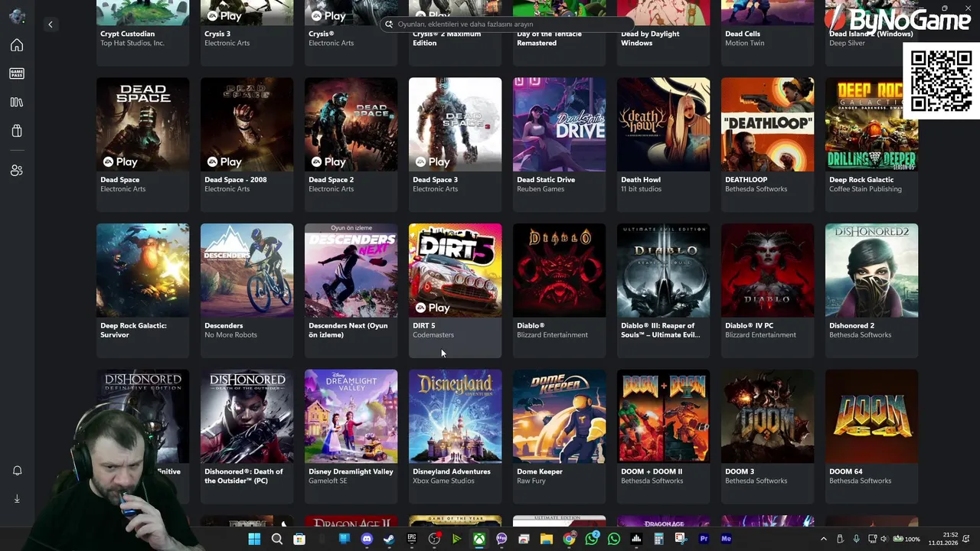
Task: Open the Game Pass section in sidebar
Action: (17, 73)
